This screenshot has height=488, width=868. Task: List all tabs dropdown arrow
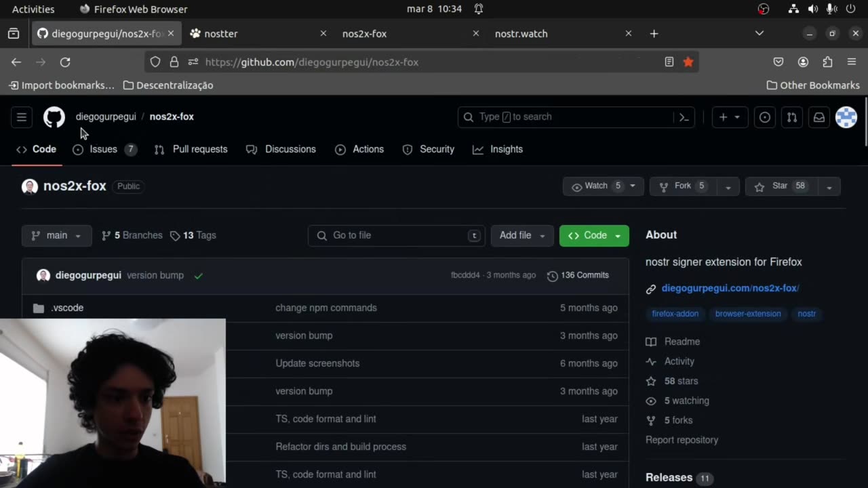tap(759, 33)
